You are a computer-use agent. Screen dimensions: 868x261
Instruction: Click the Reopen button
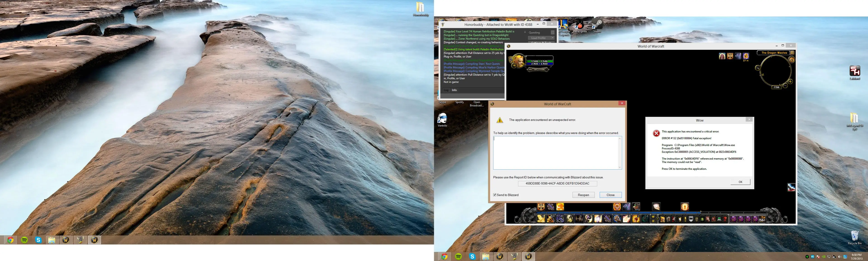583,195
